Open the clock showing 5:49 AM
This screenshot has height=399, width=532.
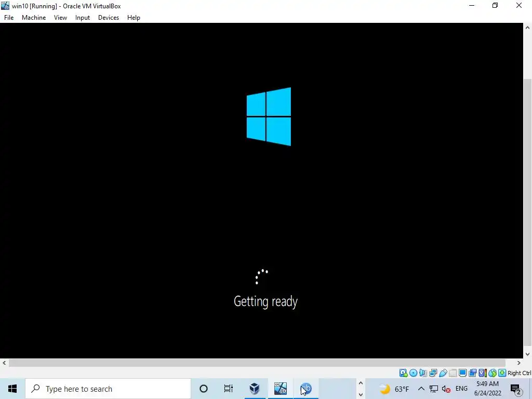pos(487,389)
